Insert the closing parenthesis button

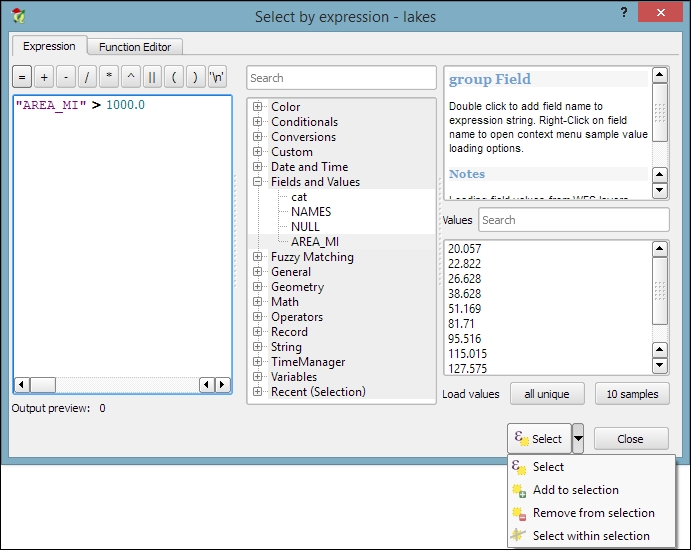(195, 77)
